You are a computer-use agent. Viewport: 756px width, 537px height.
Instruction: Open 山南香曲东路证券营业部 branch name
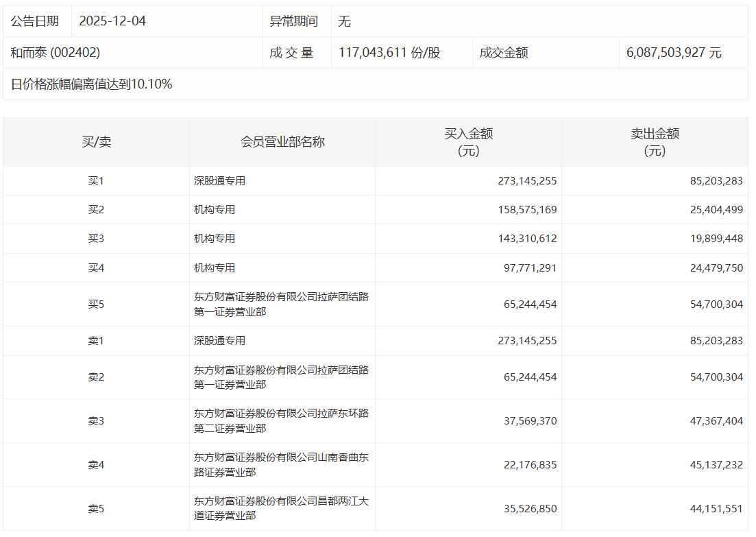[281, 464]
